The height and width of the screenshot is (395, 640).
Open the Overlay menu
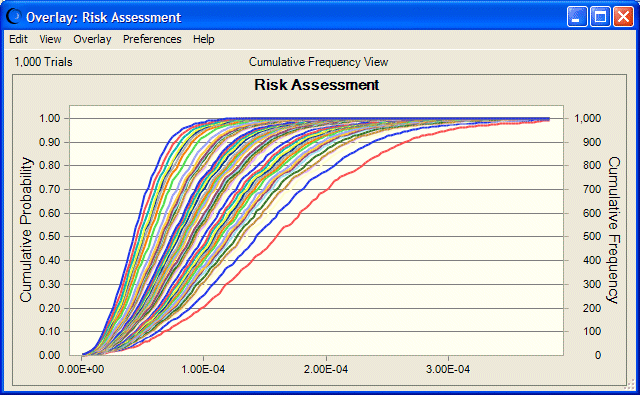[92, 39]
